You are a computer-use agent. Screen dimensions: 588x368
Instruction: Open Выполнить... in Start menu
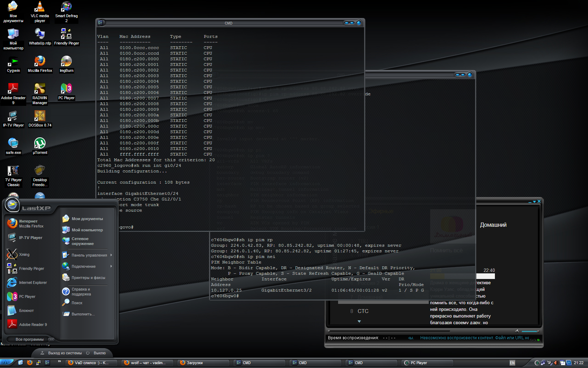pos(87,314)
